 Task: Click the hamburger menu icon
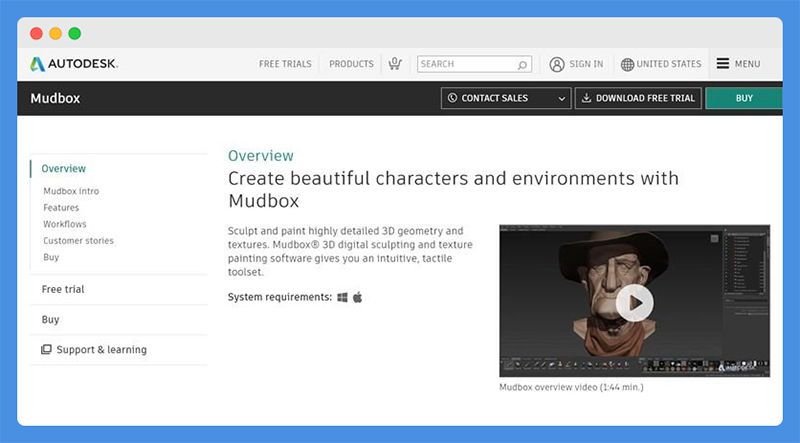click(x=722, y=63)
